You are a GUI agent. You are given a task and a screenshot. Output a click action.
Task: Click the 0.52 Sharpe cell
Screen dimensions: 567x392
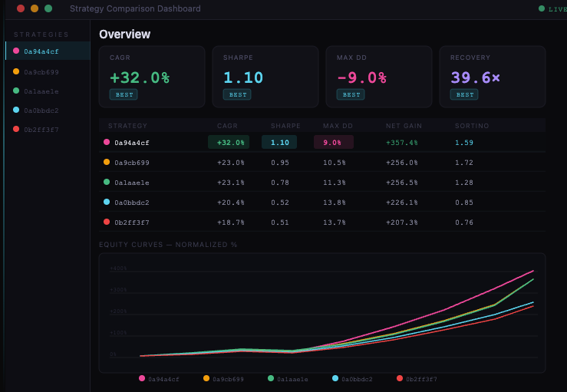tap(280, 203)
